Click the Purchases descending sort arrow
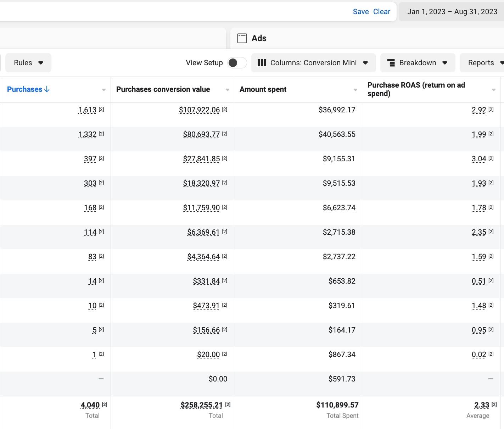This screenshot has height=429, width=504. pos(47,89)
